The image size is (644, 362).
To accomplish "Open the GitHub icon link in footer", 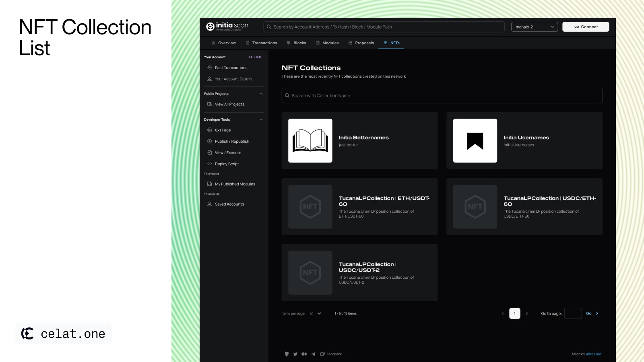I will click(x=287, y=354).
